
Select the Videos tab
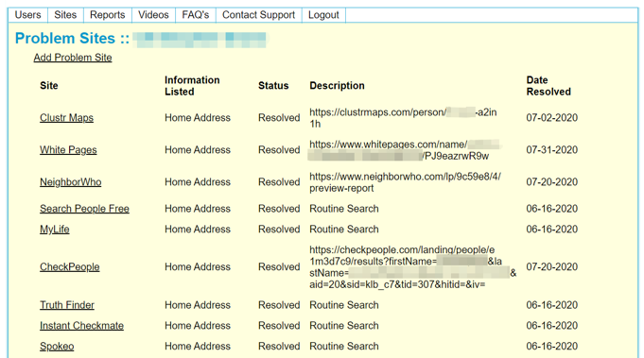pyautogui.click(x=153, y=15)
